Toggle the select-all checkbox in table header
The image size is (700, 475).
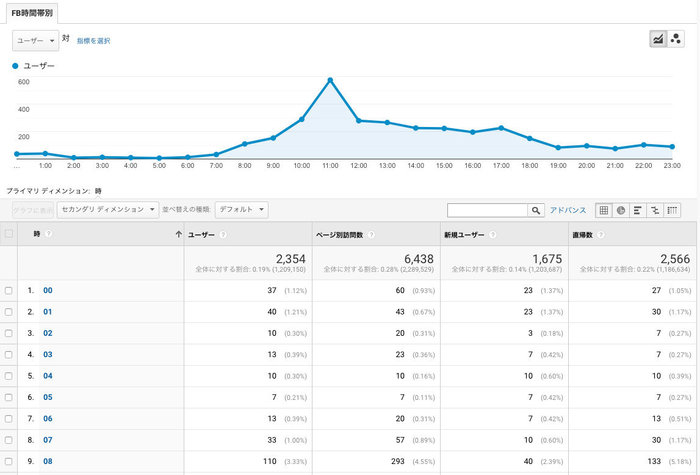9,234
